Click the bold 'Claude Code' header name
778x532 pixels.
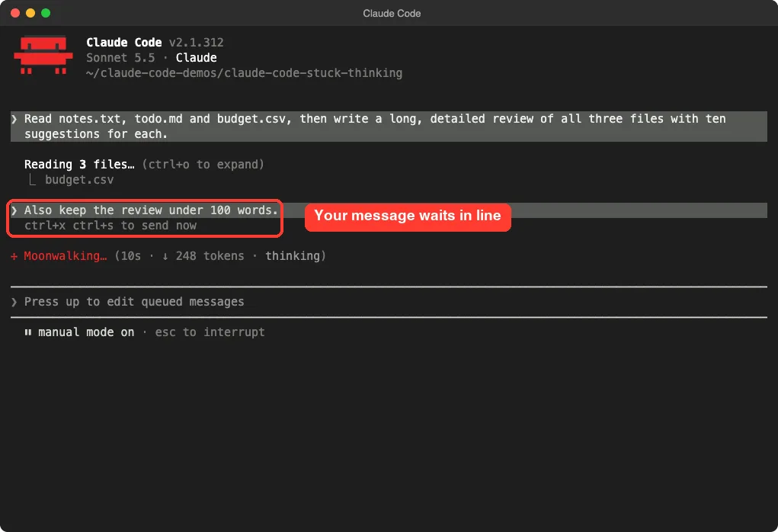tap(124, 43)
